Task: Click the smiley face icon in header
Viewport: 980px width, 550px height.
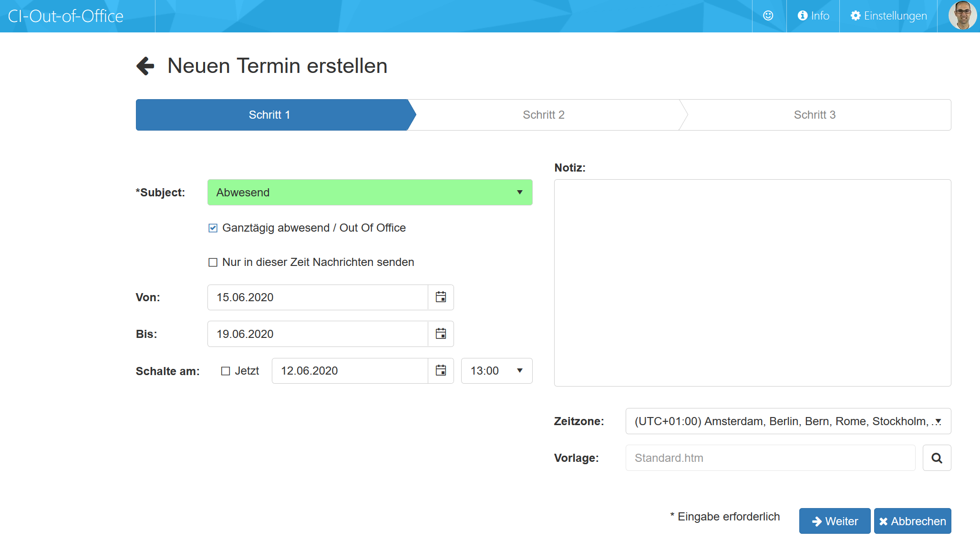Action: pyautogui.click(x=768, y=16)
